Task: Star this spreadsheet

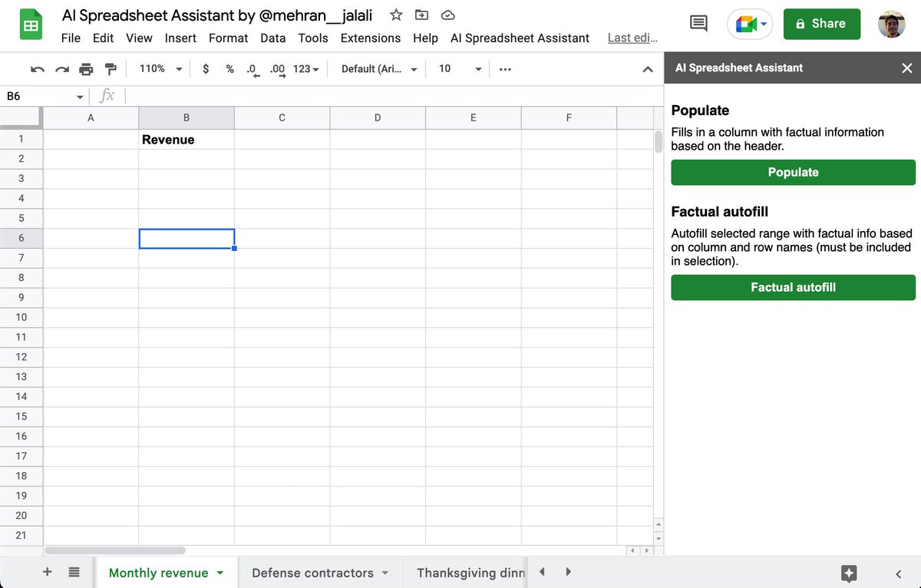Action: pos(396,15)
